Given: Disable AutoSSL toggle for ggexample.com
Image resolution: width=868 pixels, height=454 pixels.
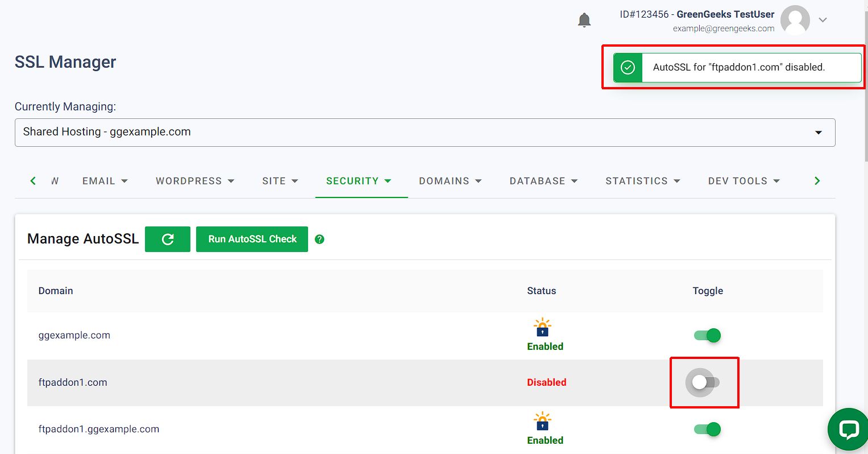Looking at the screenshot, I should (708, 336).
